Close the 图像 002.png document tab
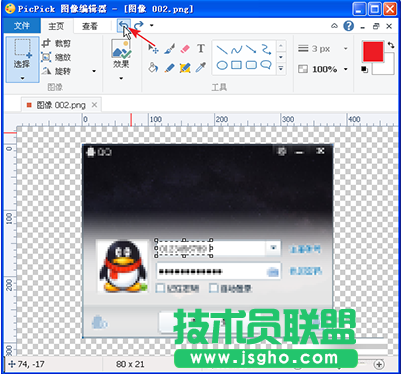This screenshot has width=401, height=374. pos(94,105)
